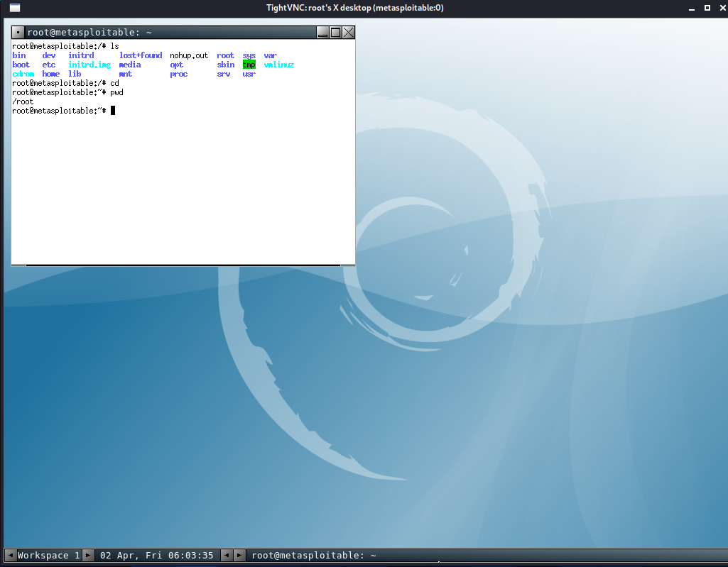Viewport: 728px width, 567px height.
Task: Click the 'srv' directory name
Action: (223, 74)
